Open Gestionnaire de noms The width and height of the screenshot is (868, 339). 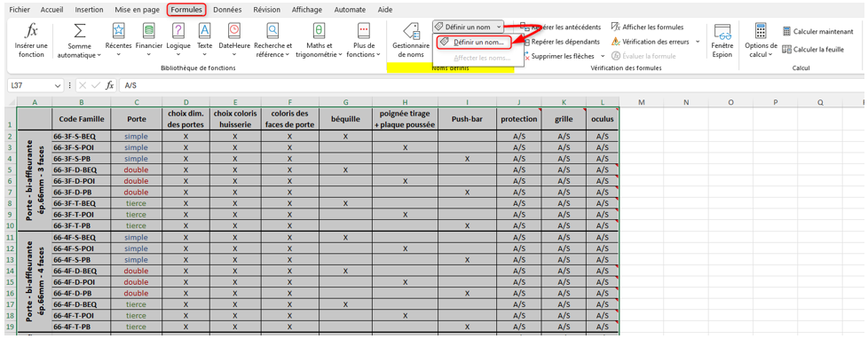tap(410, 40)
